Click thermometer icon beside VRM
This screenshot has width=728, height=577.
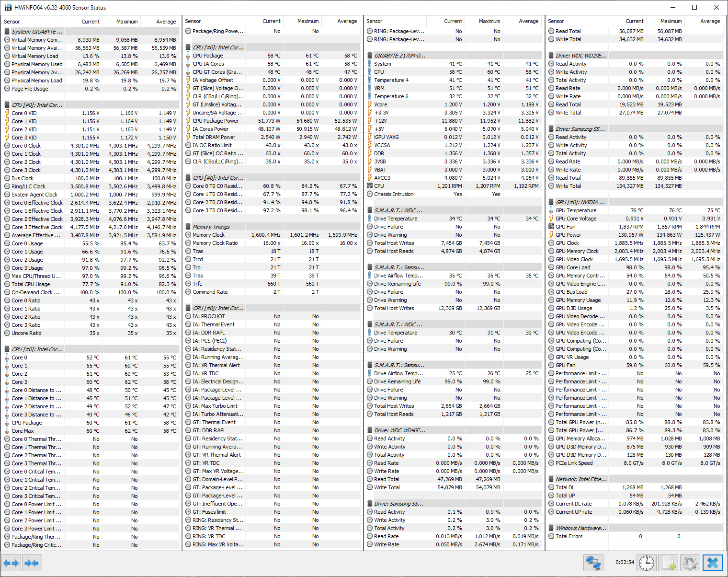370,88
